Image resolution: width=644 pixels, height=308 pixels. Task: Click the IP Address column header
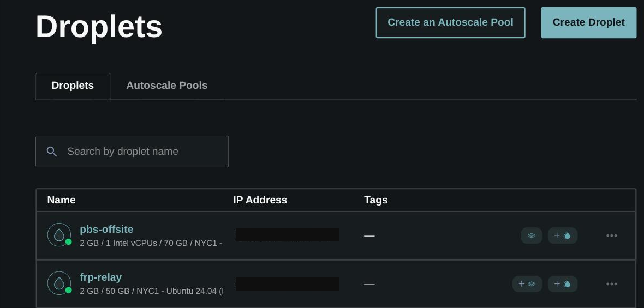[260, 200]
